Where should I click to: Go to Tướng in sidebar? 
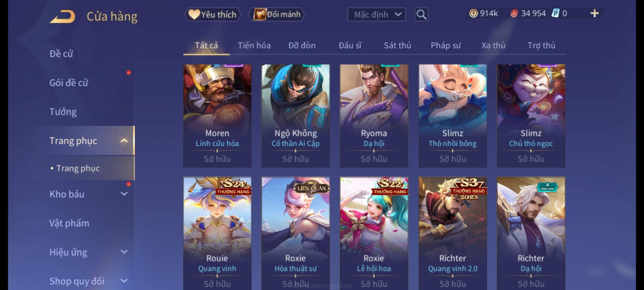click(x=63, y=112)
